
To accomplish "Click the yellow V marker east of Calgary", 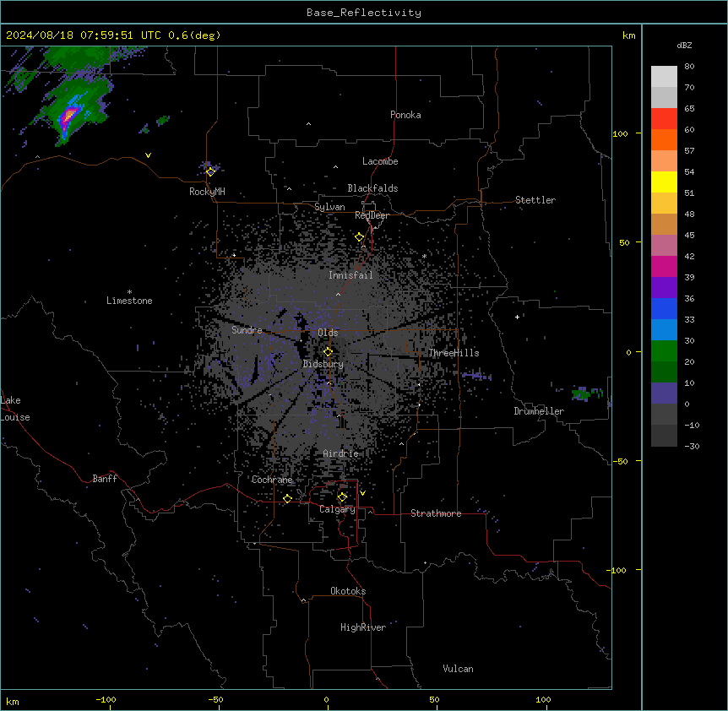I will 362,493.
